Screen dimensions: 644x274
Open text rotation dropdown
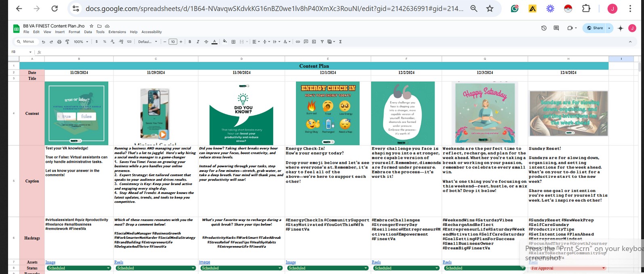click(286, 42)
